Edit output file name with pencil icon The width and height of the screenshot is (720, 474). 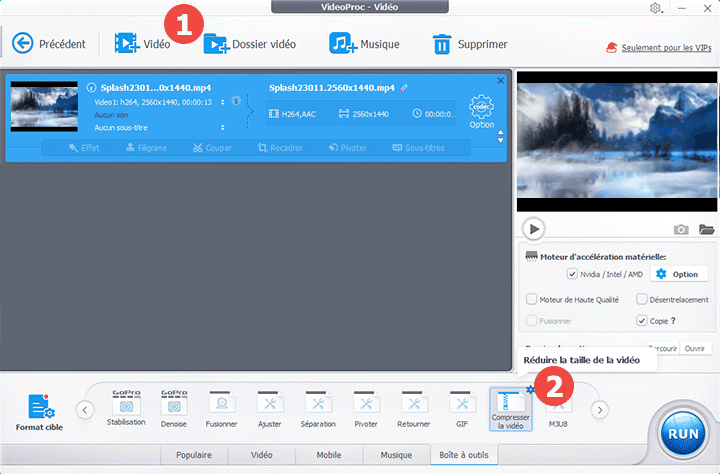pos(404,88)
